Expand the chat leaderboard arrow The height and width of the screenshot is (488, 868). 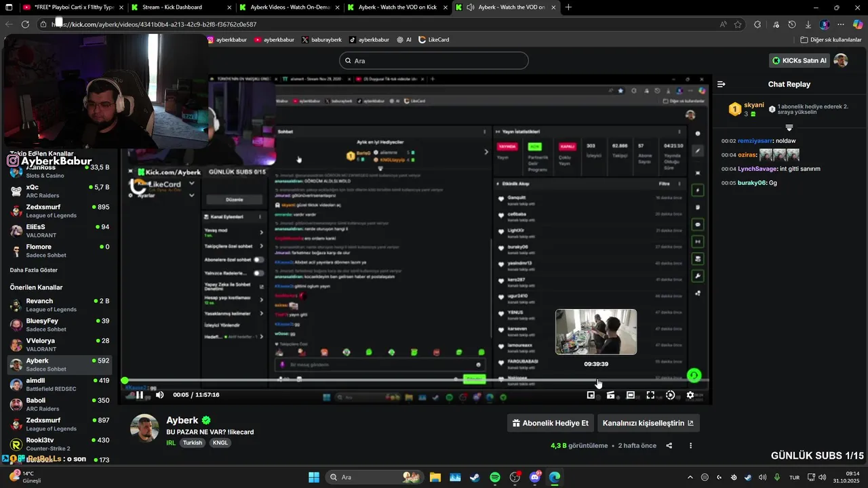point(789,127)
